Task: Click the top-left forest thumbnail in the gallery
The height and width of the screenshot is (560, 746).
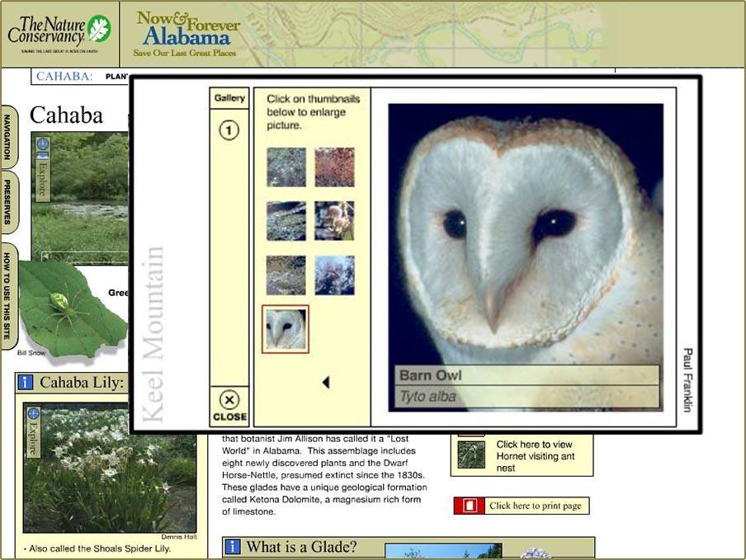Action: [x=285, y=167]
